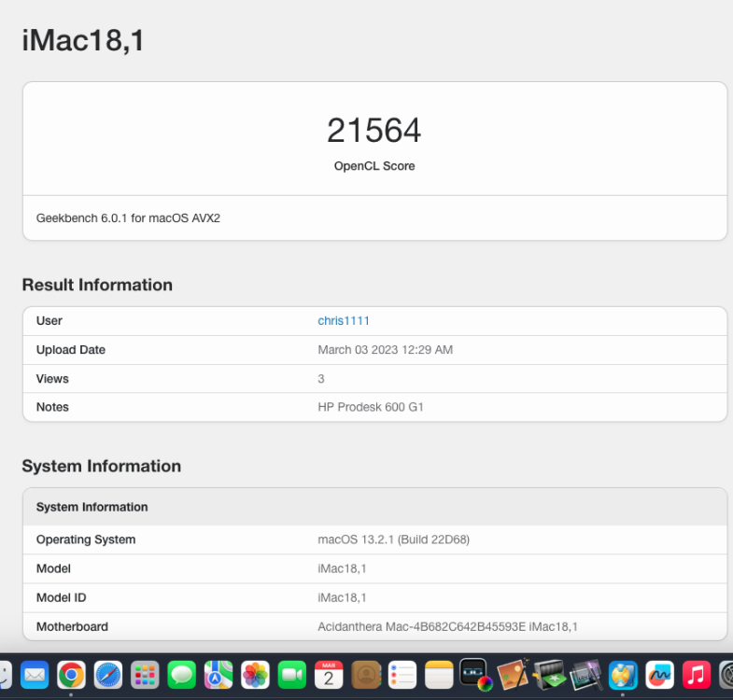The width and height of the screenshot is (733, 700).
Task: Click the 21564 OpenCL score number
Action: click(374, 130)
